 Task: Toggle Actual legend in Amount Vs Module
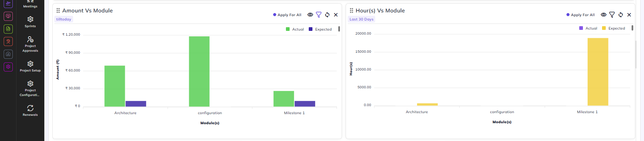point(295,29)
